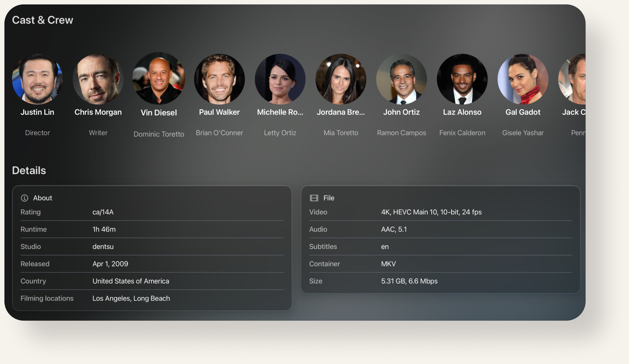Click the 'Rating' row label
The width and height of the screenshot is (629, 364).
tap(31, 212)
